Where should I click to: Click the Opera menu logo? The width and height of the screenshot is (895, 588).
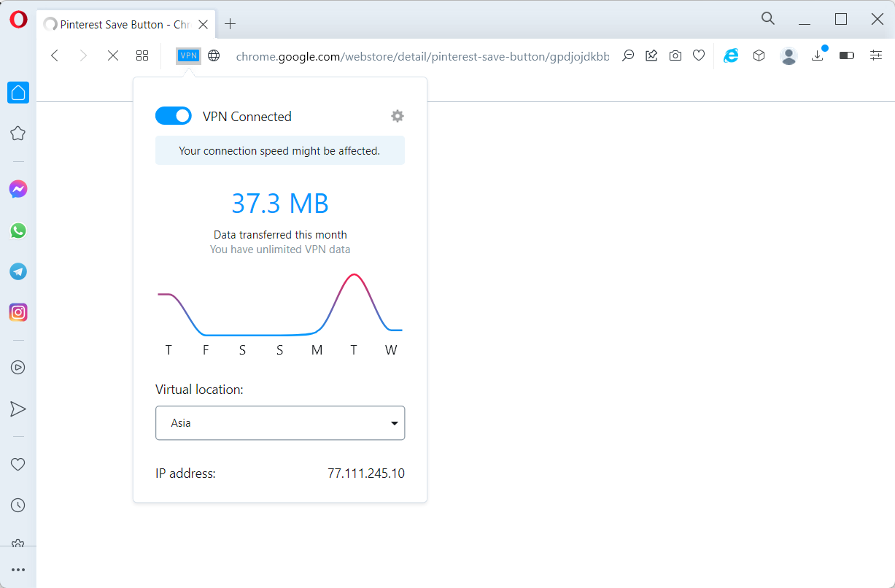18,20
